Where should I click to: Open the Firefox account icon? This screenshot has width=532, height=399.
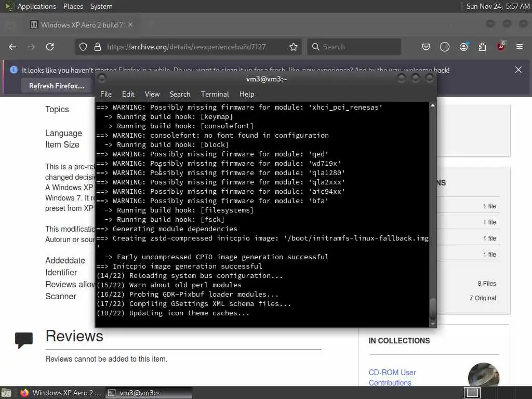(x=463, y=47)
